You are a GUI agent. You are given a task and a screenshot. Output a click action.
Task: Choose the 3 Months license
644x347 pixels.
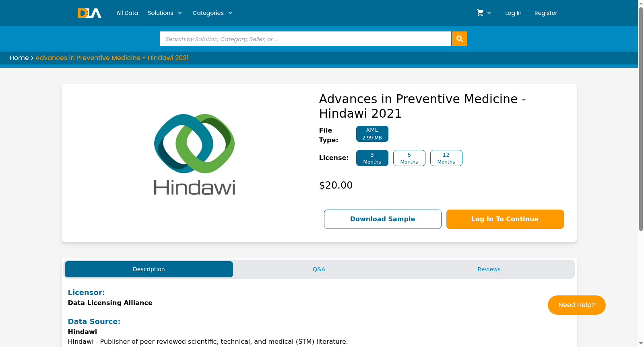click(x=372, y=158)
